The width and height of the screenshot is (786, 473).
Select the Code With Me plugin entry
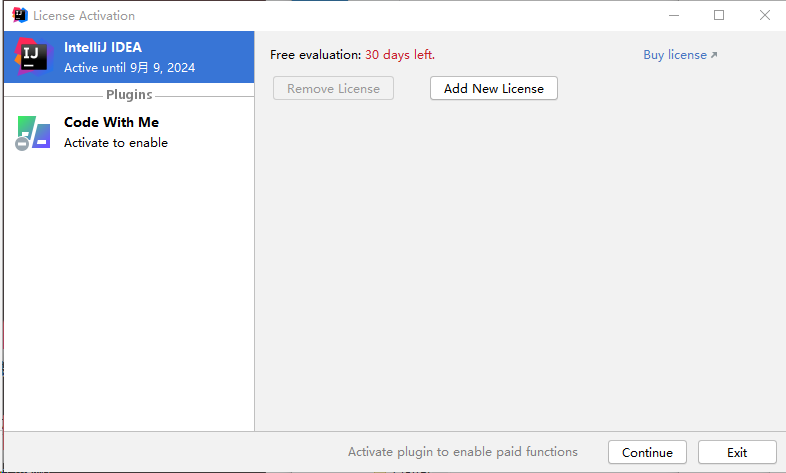click(x=129, y=132)
